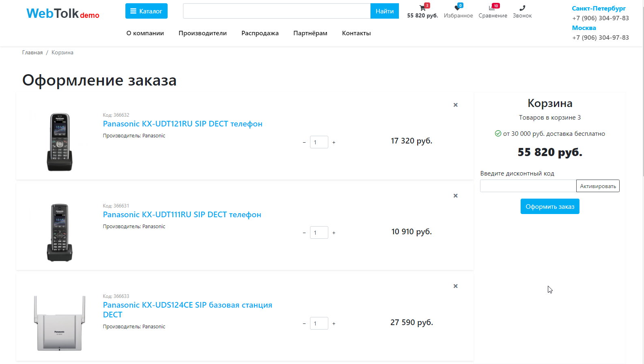This screenshot has height=364, width=644.
Task: Decrease quantity of KX-UDT111RU phone
Action: [304, 233]
